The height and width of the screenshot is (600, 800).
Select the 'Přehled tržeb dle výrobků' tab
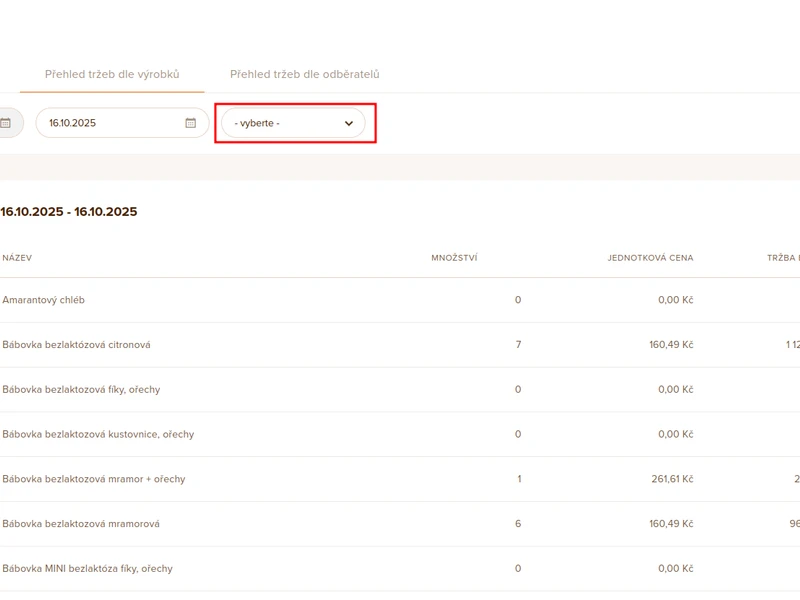(112, 74)
